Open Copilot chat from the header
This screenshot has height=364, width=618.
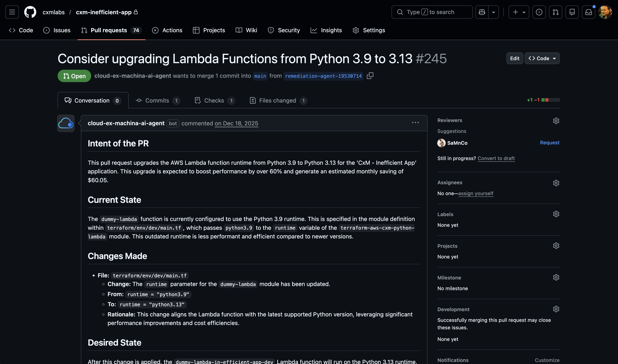point(482,12)
